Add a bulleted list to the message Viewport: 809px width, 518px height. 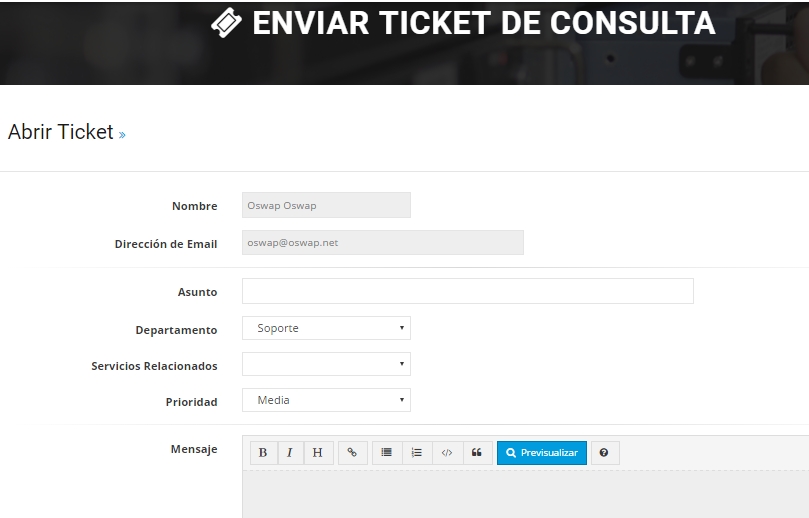[x=387, y=453]
